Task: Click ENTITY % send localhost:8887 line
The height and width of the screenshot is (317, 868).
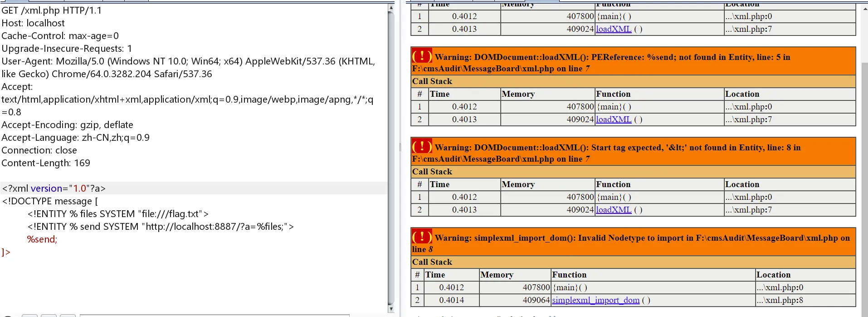Action: click(161, 227)
